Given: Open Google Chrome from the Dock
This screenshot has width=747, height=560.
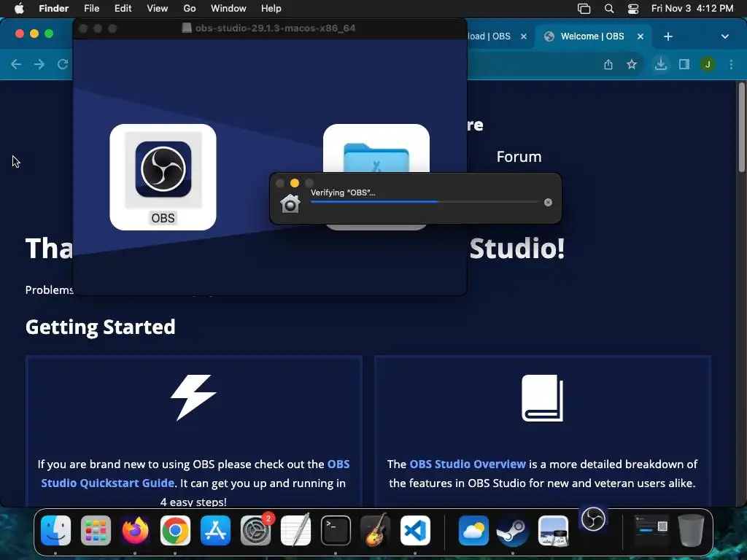Looking at the screenshot, I should pos(175,531).
